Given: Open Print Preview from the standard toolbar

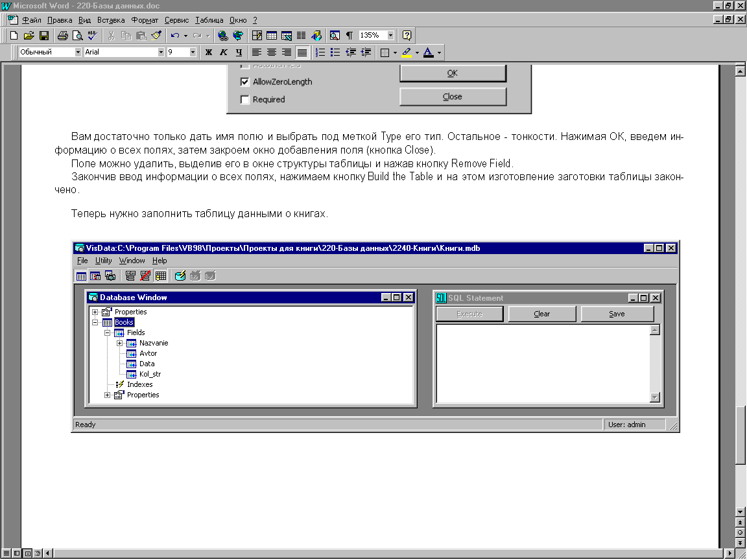Looking at the screenshot, I should 77,35.
